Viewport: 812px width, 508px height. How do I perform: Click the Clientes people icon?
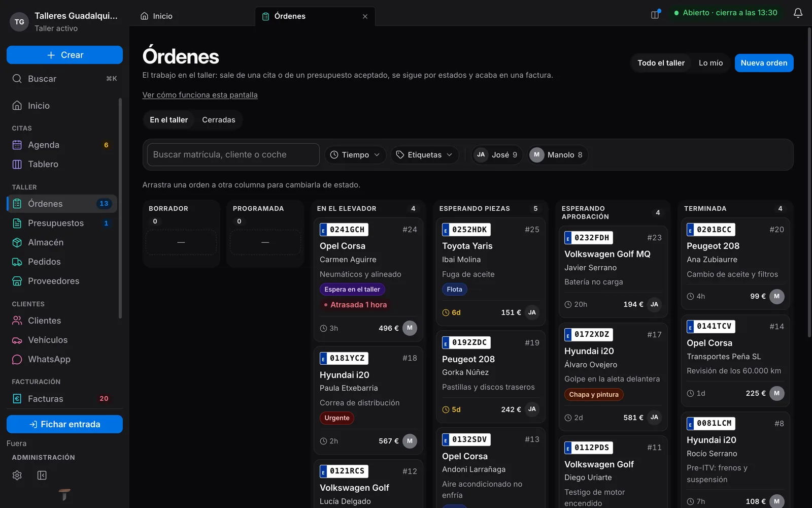(x=17, y=321)
